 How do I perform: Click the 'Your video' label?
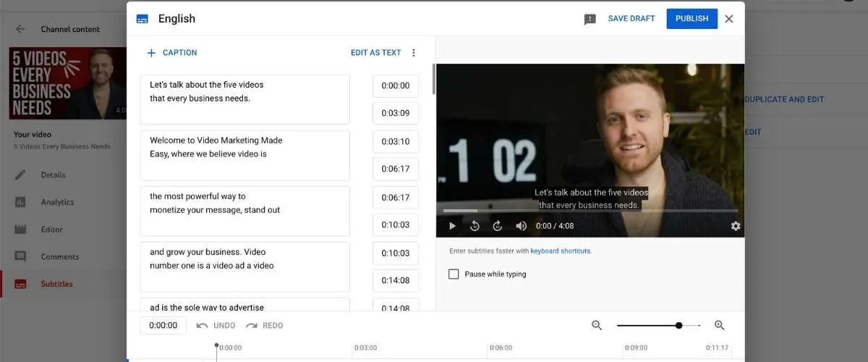(33, 134)
